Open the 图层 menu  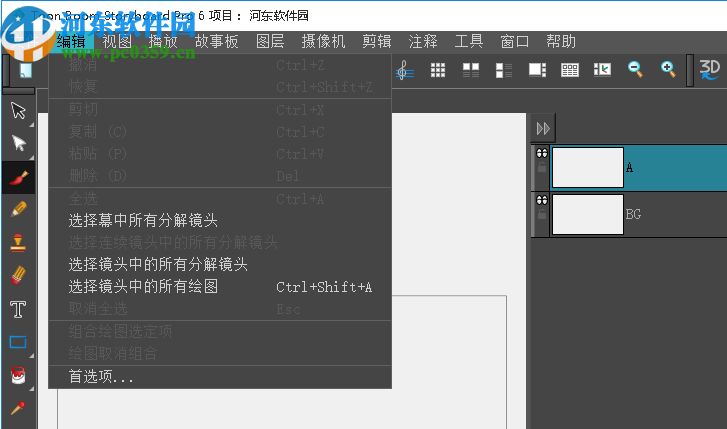(x=270, y=42)
